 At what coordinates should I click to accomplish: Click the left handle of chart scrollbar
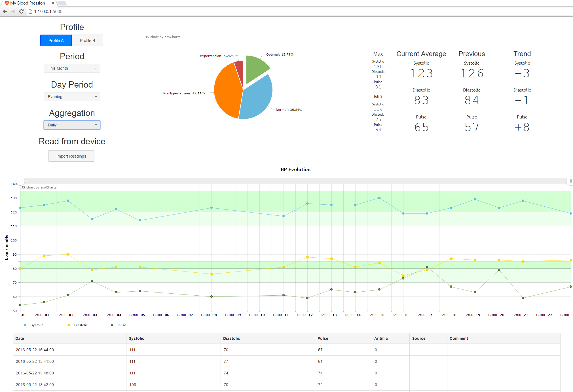click(20, 181)
